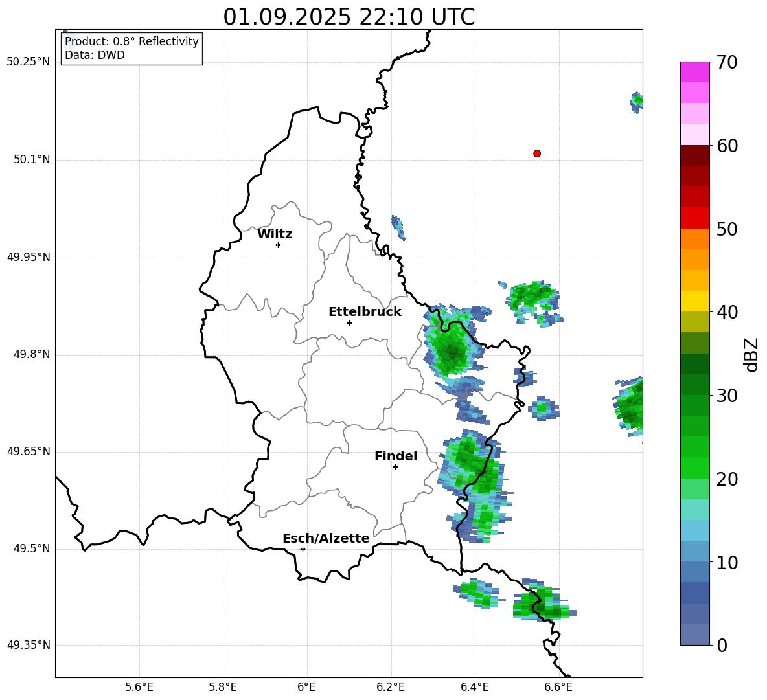Pick the bright green swatch at 20 dBZ
This screenshot has height=700, width=767.
[x=695, y=468]
